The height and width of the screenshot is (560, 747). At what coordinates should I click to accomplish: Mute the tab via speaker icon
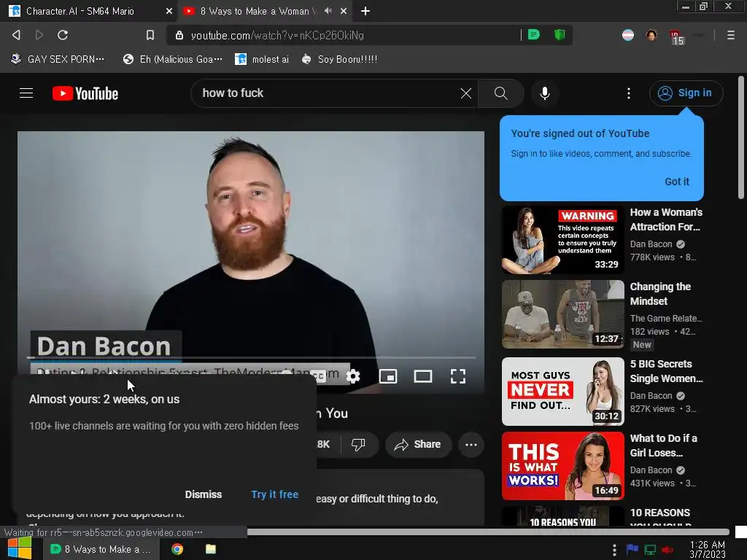click(328, 10)
